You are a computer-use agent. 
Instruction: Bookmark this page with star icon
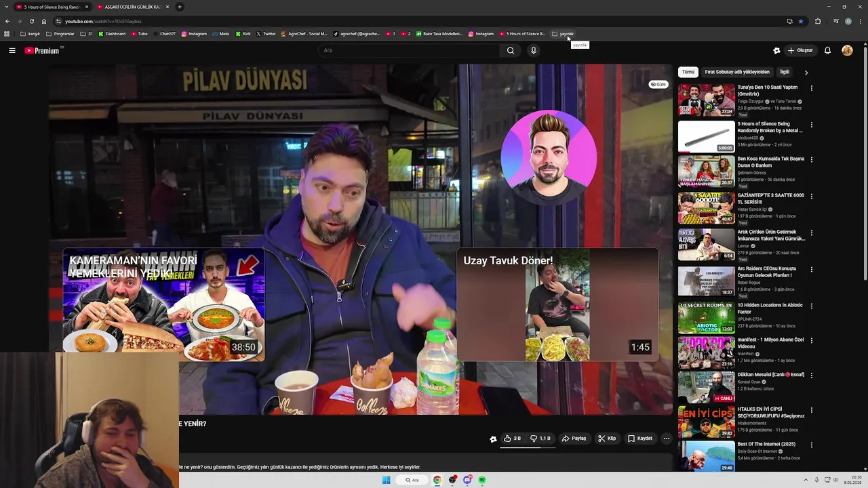[x=801, y=21]
